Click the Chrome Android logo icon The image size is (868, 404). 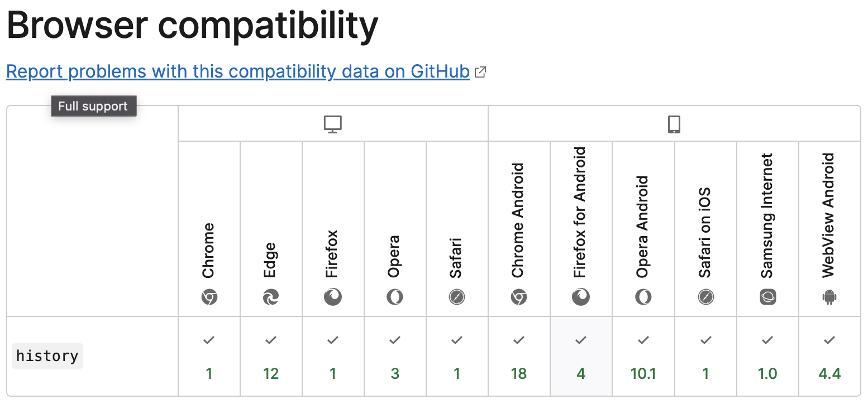[x=519, y=297]
